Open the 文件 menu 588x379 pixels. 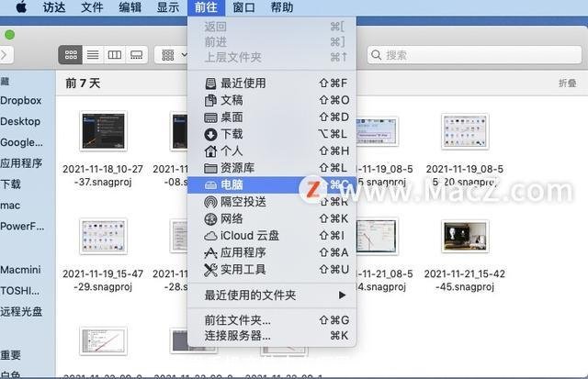[x=92, y=7]
